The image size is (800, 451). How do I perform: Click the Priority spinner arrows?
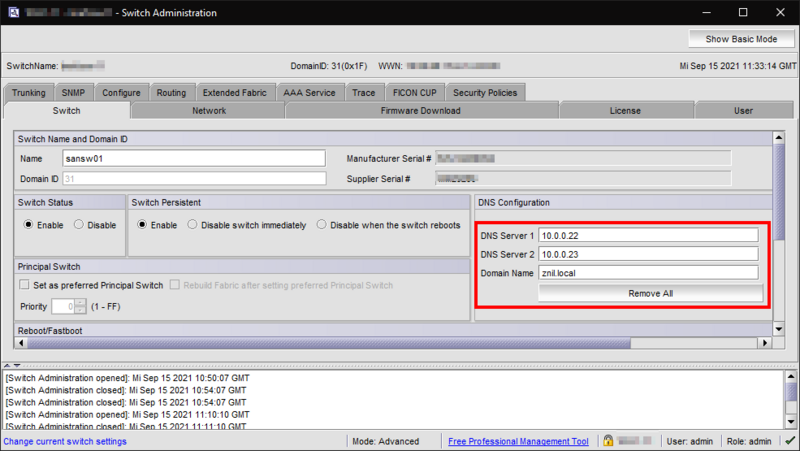click(x=95, y=306)
